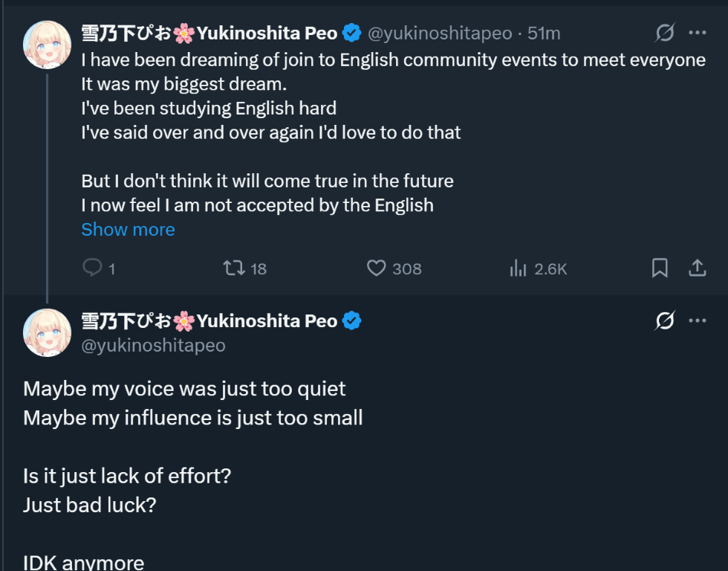Screen dimensions: 728x571
Task: Open more options menu on first tweet
Action: point(698,33)
